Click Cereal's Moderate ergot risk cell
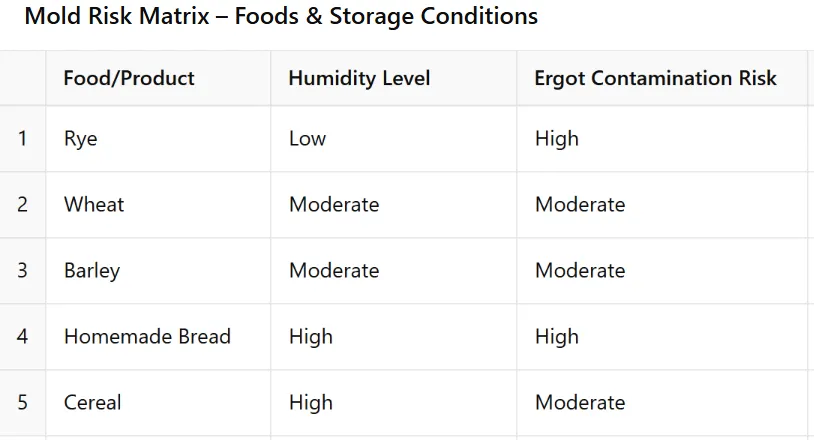The image size is (814, 440). tap(580, 402)
